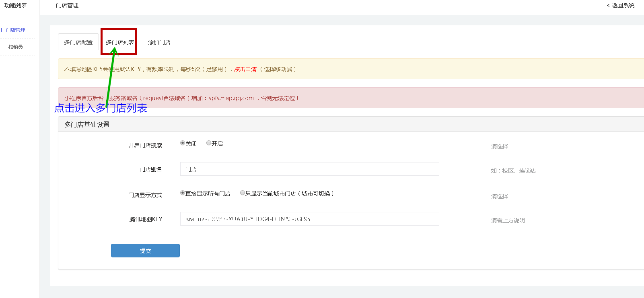Click the 功能列表 sidebar header
Viewport: 644px width, 298px height.
pyautogui.click(x=16, y=5)
